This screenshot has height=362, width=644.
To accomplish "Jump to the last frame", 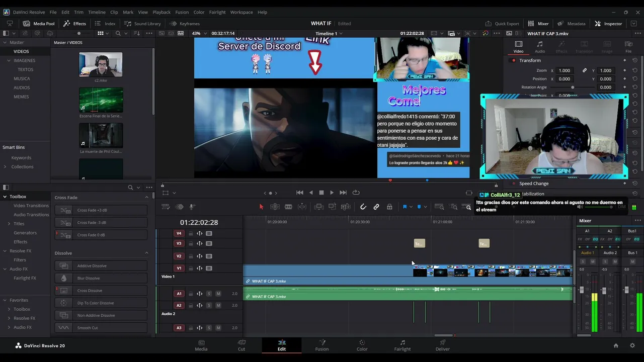I will click(343, 193).
